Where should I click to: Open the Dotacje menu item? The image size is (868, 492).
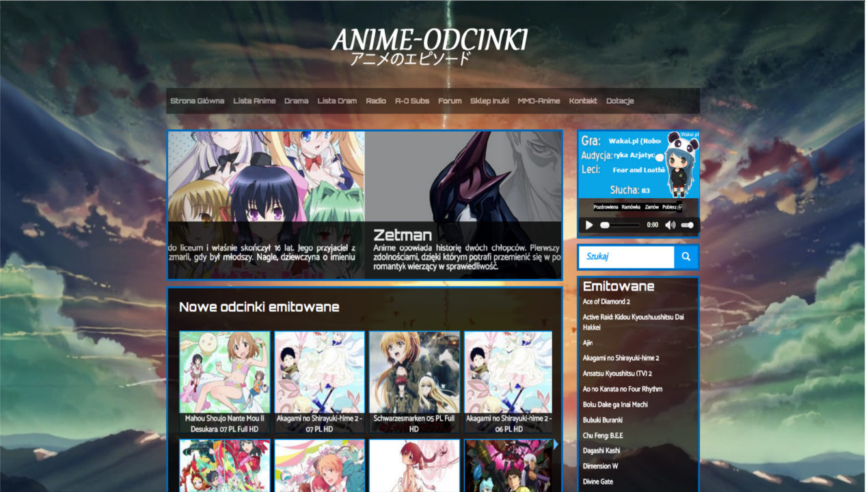click(x=620, y=101)
